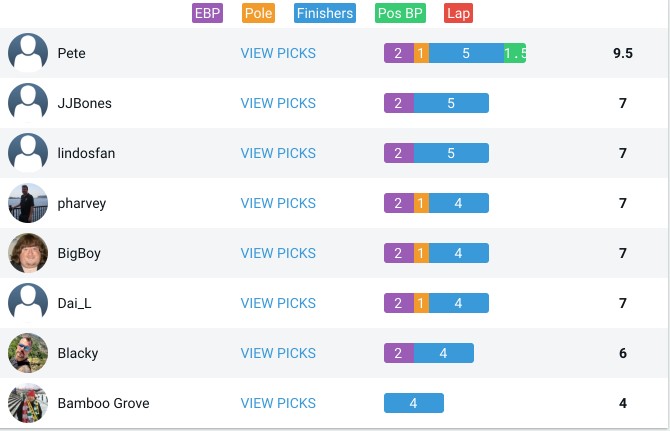
Task: Click Blacky's blue finishers score segment
Action: [444, 353]
